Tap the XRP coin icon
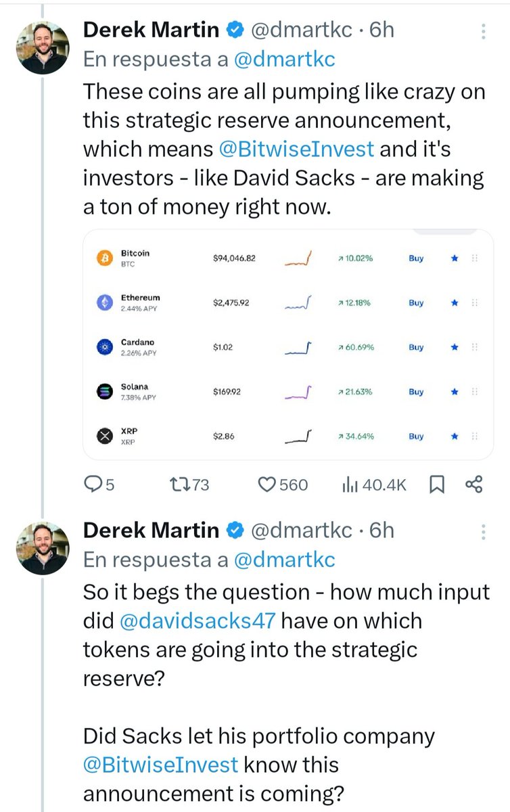The image size is (510, 812). click(104, 436)
